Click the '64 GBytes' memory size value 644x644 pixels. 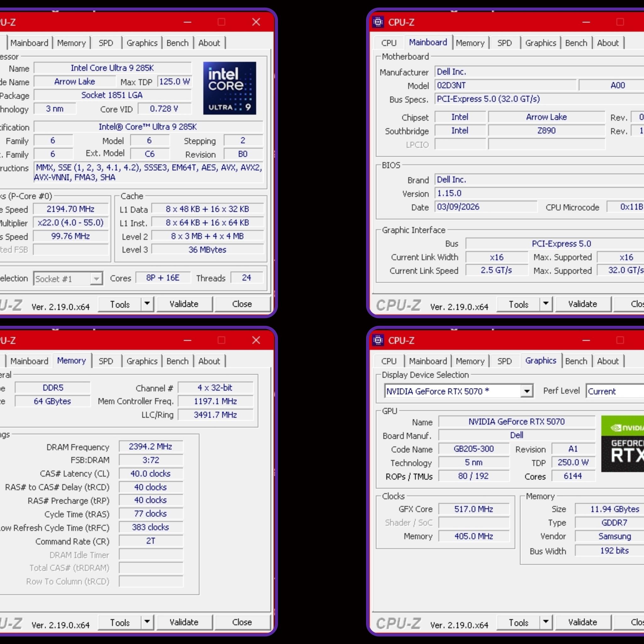coord(53,401)
